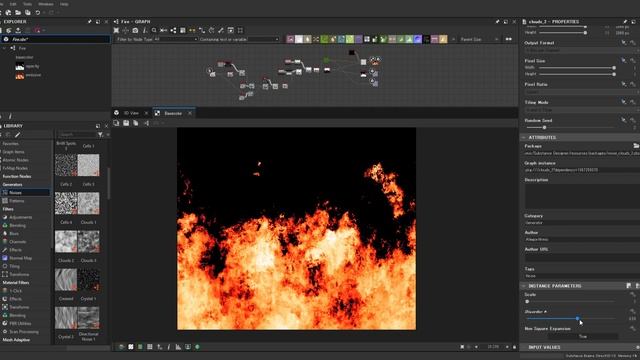The width and height of the screenshot is (640, 360).
Task: Click the Library search field
Action: tap(77, 134)
